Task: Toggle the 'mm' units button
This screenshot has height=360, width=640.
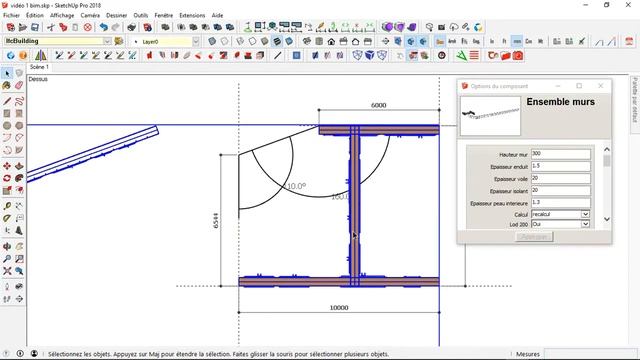Action: point(517,41)
